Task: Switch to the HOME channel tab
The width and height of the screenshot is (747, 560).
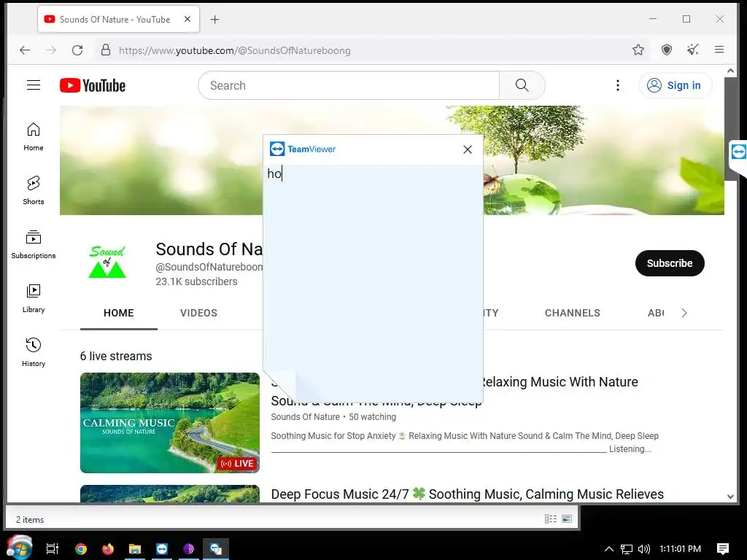Action: (x=119, y=313)
